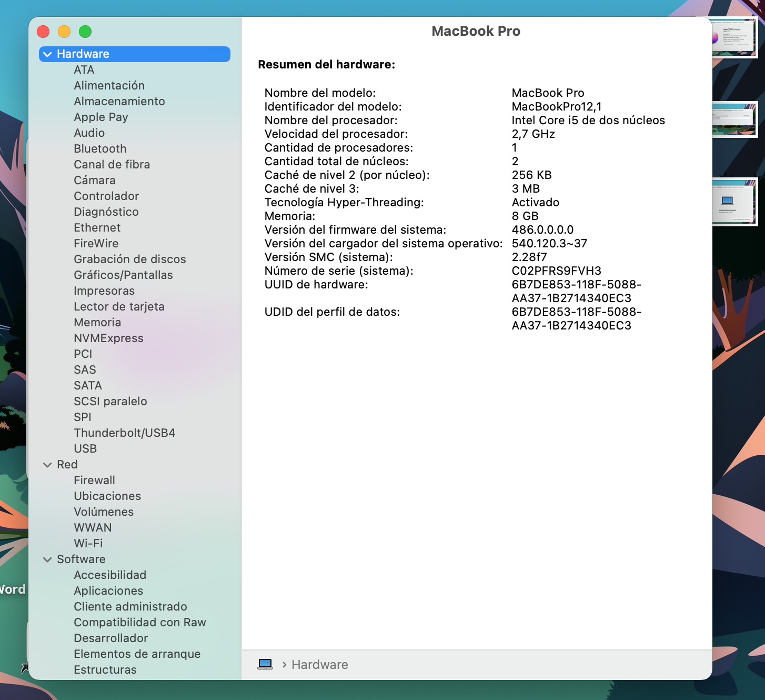Show the Memoria hardware details
Screen dimensions: 765x700
pos(97,323)
